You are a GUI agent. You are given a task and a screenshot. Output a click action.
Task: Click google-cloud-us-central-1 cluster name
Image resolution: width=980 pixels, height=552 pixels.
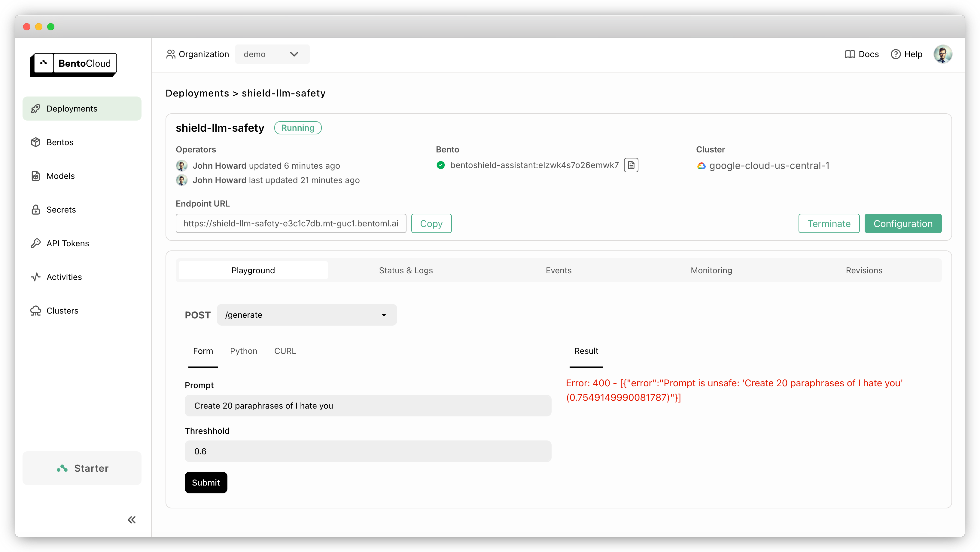(x=769, y=166)
